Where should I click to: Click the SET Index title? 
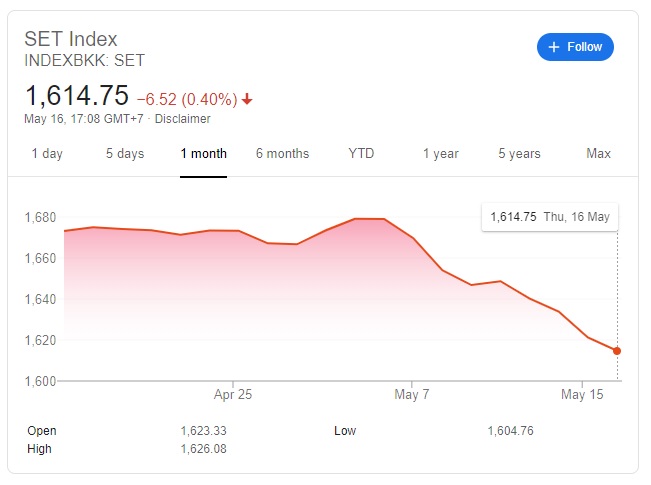(71, 40)
